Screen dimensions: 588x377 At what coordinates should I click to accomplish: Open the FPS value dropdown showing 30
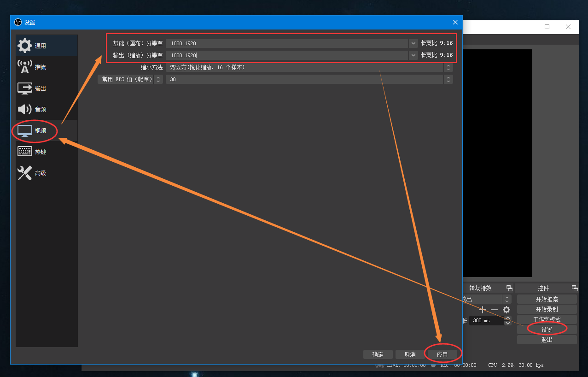309,79
